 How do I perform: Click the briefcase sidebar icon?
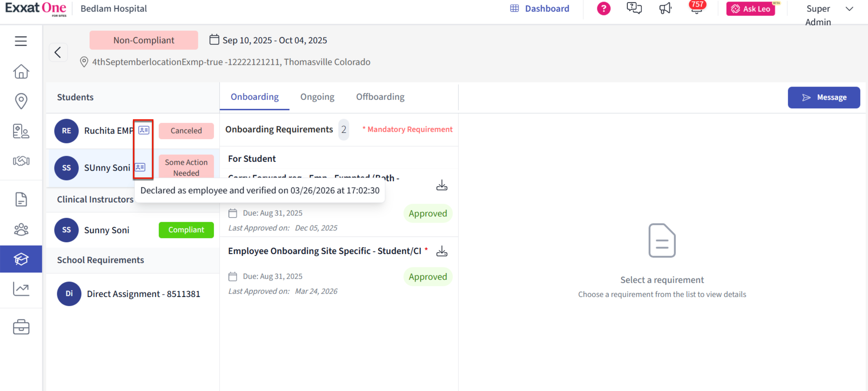(21, 327)
